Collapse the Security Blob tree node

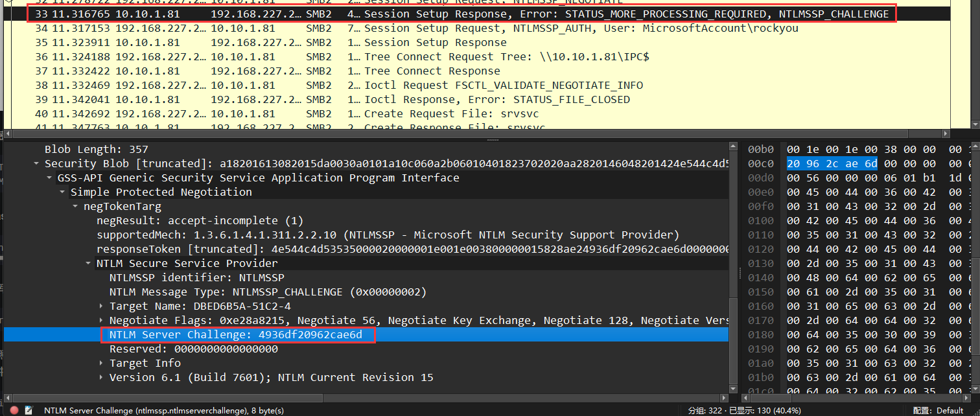tap(36, 164)
